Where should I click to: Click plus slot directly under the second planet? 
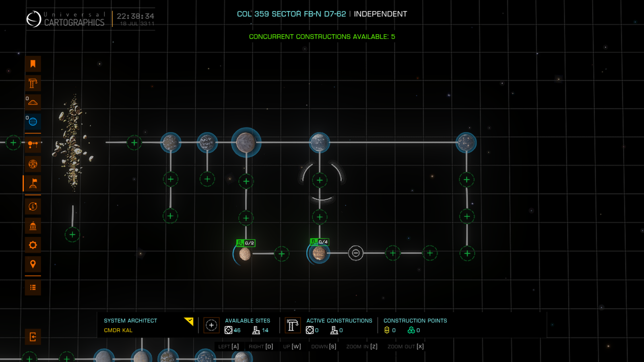[x=207, y=179]
